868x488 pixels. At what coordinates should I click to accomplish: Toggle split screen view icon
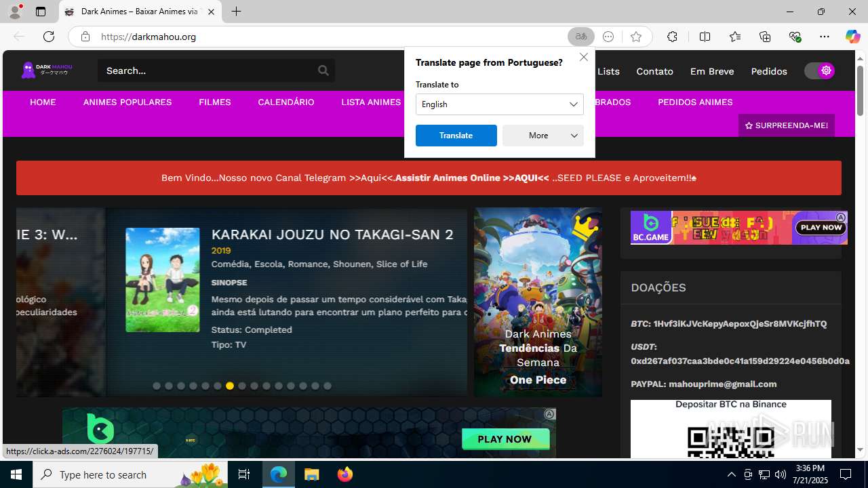705,37
